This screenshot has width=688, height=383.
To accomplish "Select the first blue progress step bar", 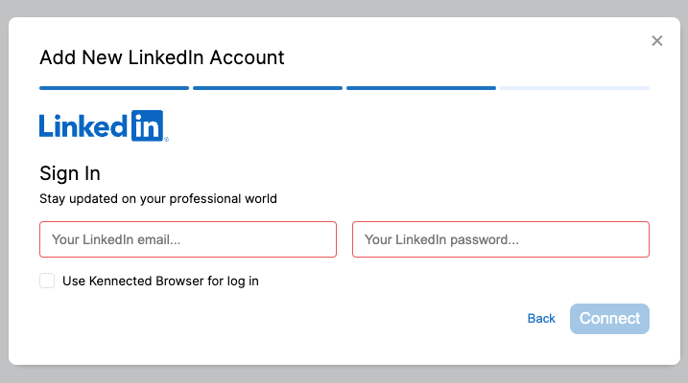I will pos(114,88).
